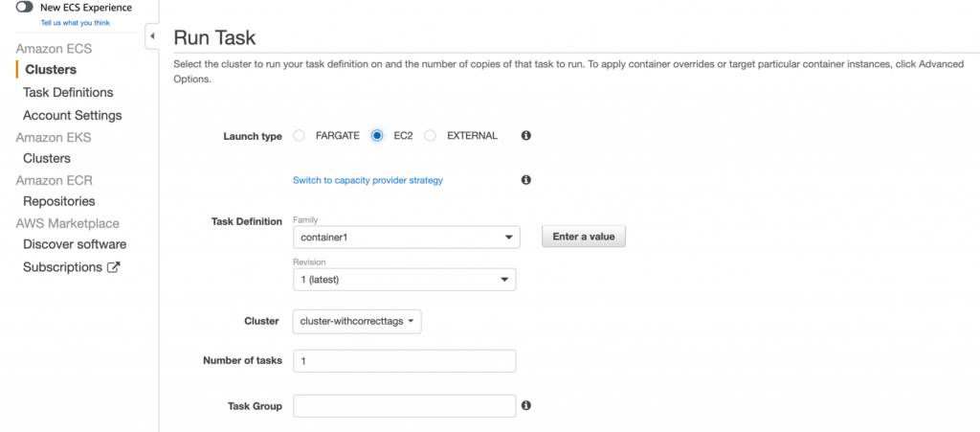Click the Number of tasks label

242,361
